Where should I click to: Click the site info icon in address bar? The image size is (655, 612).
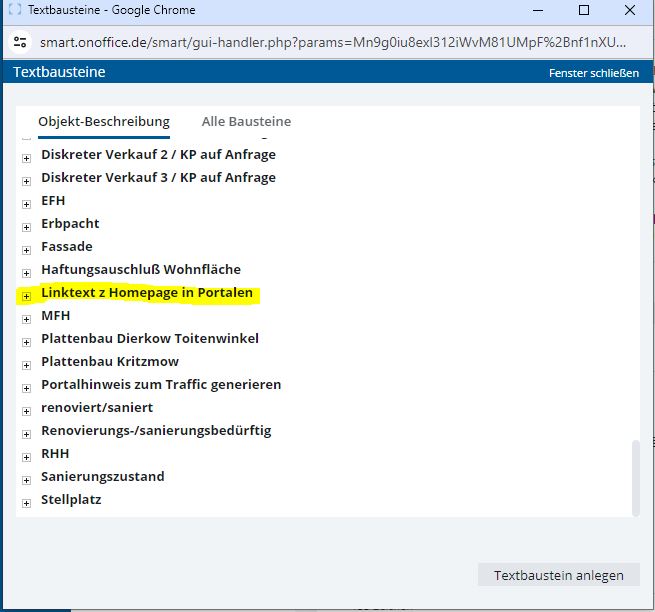[x=20, y=43]
